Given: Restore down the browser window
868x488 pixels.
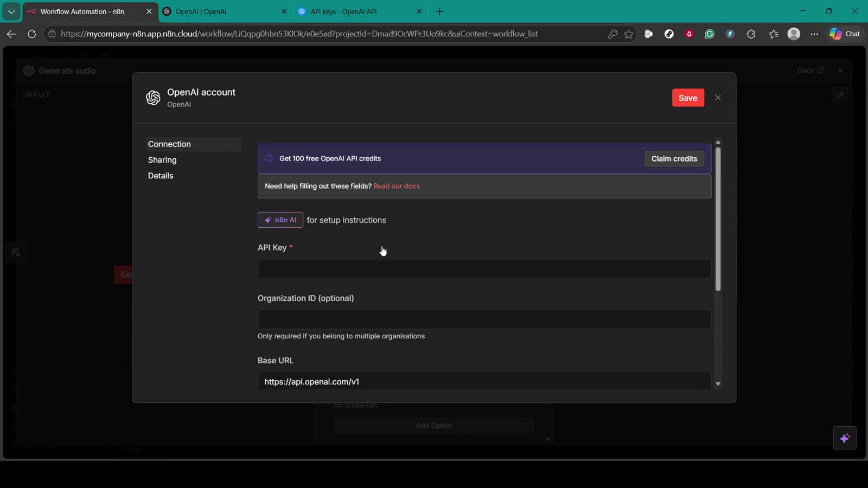Looking at the screenshot, I should click(x=828, y=11).
